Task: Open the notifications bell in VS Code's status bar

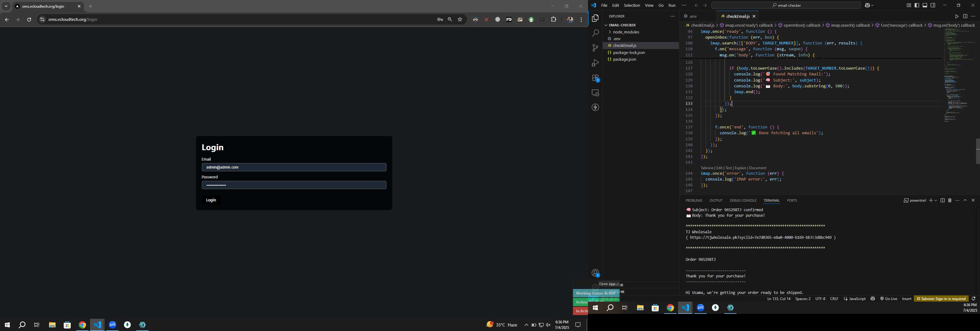Action: (974, 299)
